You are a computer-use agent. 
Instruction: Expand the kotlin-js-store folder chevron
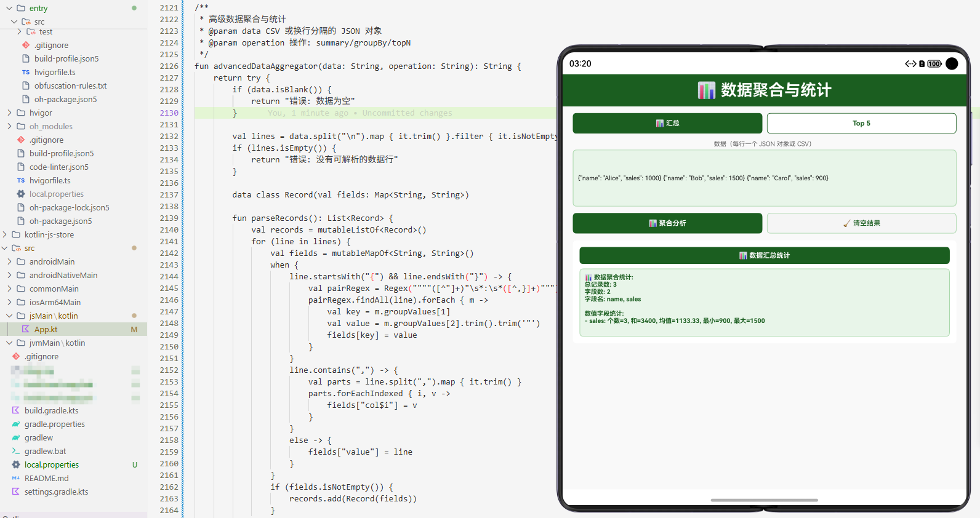[x=4, y=234]
